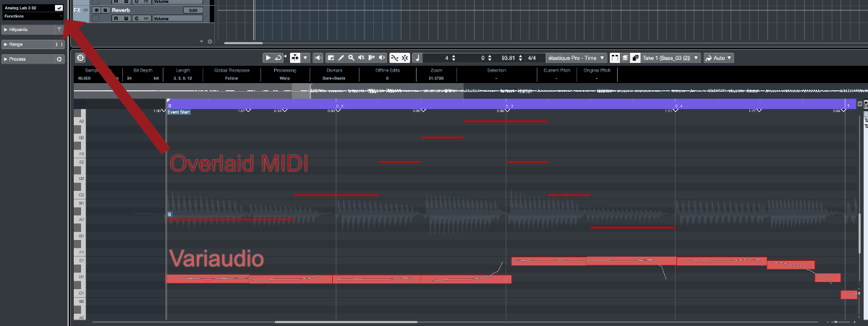The width and height of the screenshot is (868, 326).
Task: Click the show lanes stacked-lines icon
Action: tap(624, 58)
